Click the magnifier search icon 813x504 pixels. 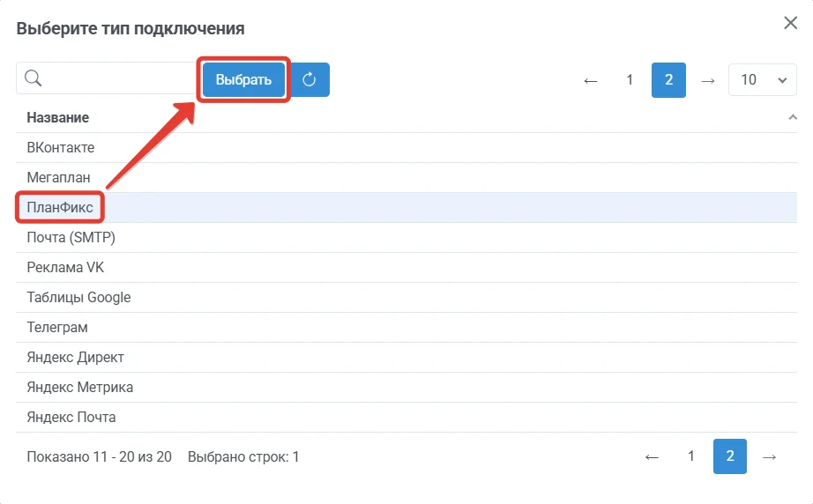[x=34, y=78]
